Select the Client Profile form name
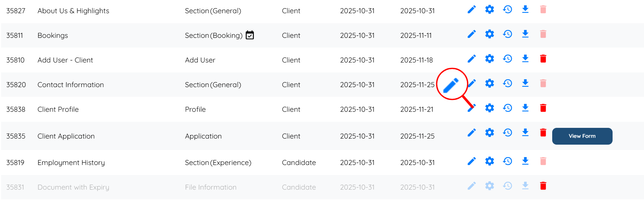The height and width of the screenshot is (200, 644). coord(58,109)
